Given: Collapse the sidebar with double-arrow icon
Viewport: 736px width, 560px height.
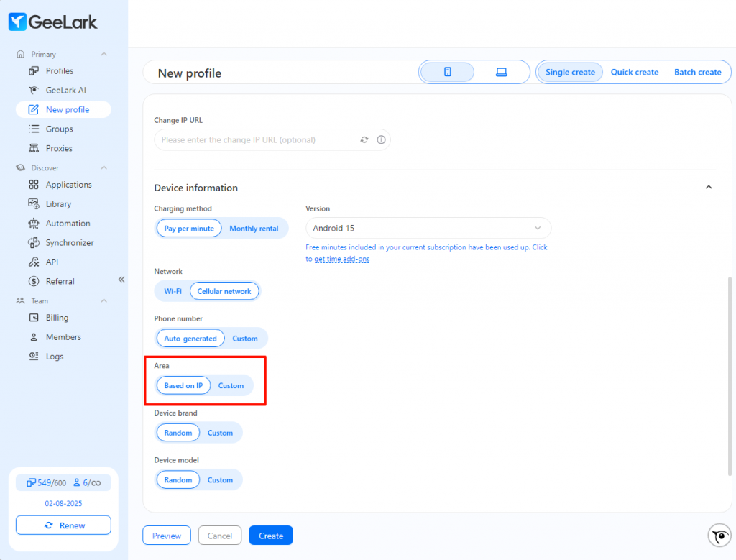Looking at the screenshot, I should point(121,280).
